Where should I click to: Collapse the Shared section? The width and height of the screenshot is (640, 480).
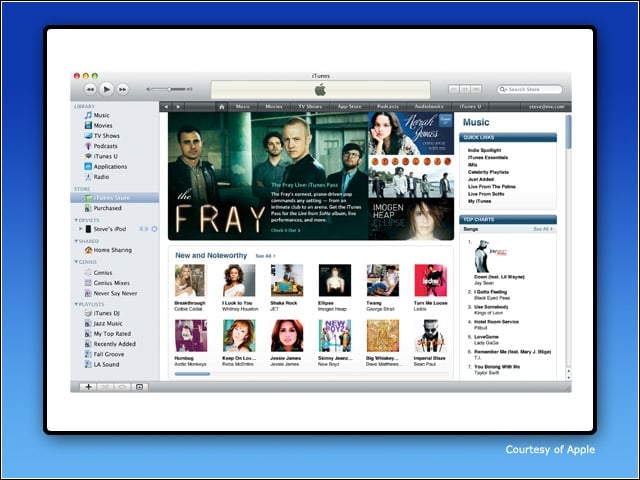tap(76, 241)
